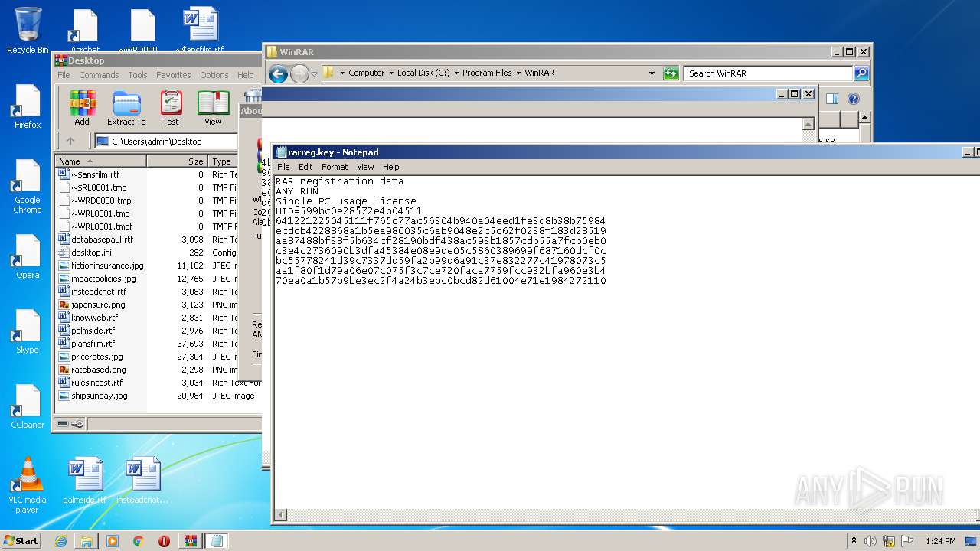Viewport: 980px width, 551px height.
Task: Select palmside.rtf icon on desktop
Action: 84,481
